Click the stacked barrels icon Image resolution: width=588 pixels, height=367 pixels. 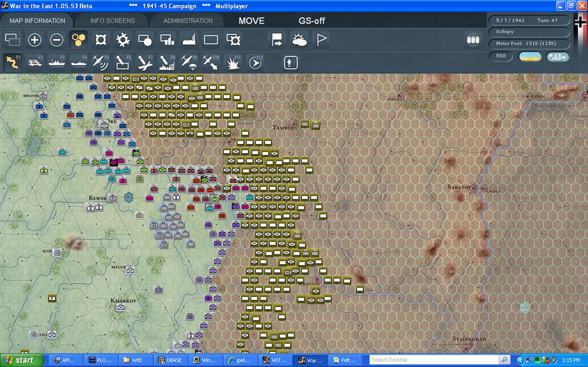click(473, 40)
